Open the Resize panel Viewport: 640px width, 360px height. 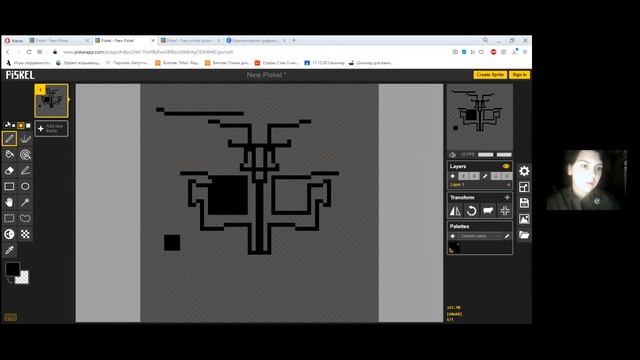click(x=524, y=187)
